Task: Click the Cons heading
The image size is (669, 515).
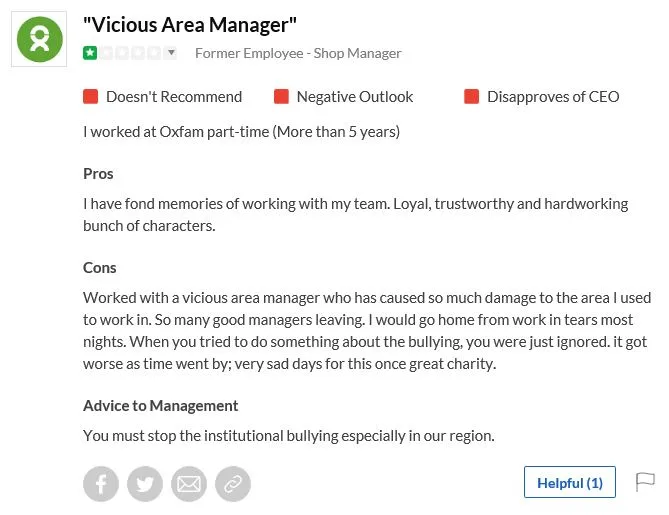Action: click(100, 268)
